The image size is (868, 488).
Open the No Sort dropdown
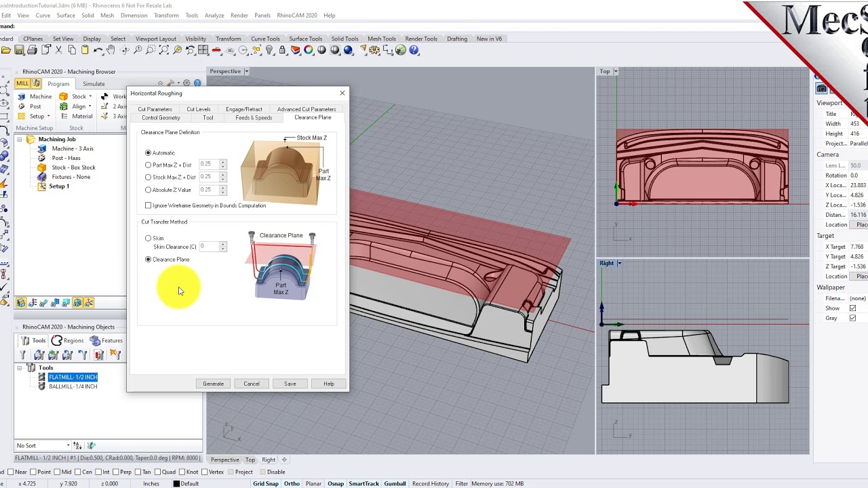tap(43, 445)
